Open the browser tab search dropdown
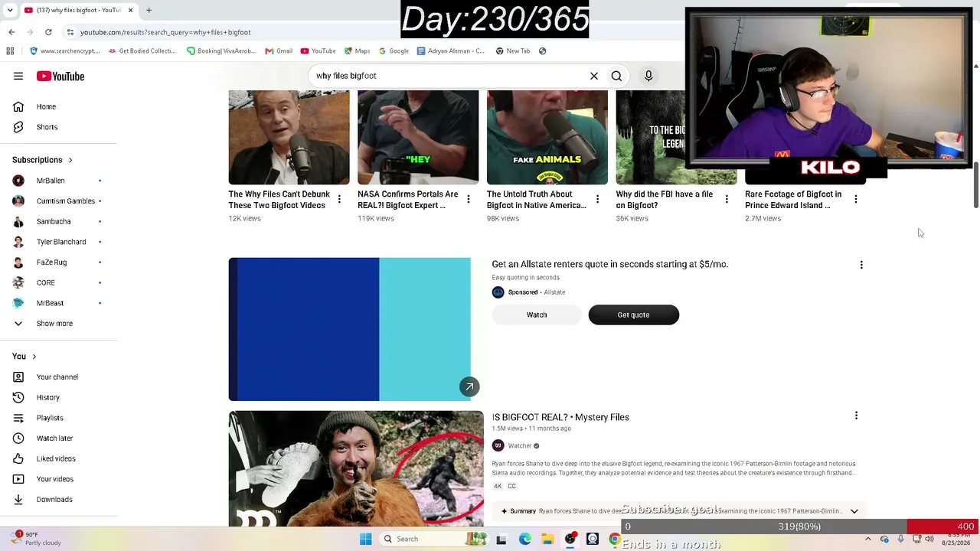The width and height of the screenshot is (980, 551). (10, 10)
